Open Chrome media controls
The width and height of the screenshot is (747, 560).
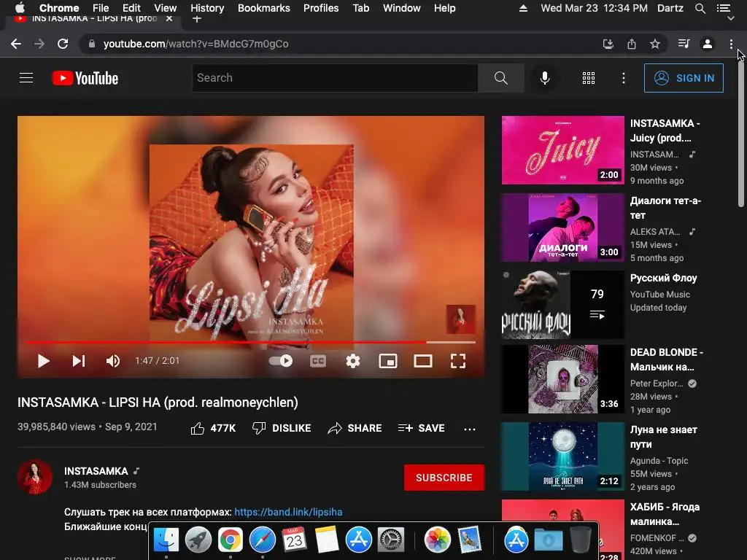684,44
